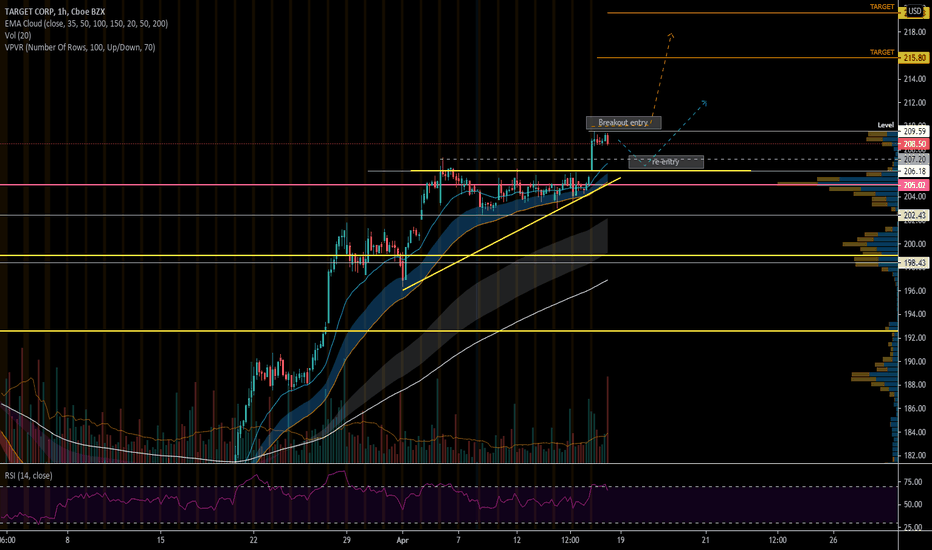Click the 75.00 RSI scale value

point(914,482)
